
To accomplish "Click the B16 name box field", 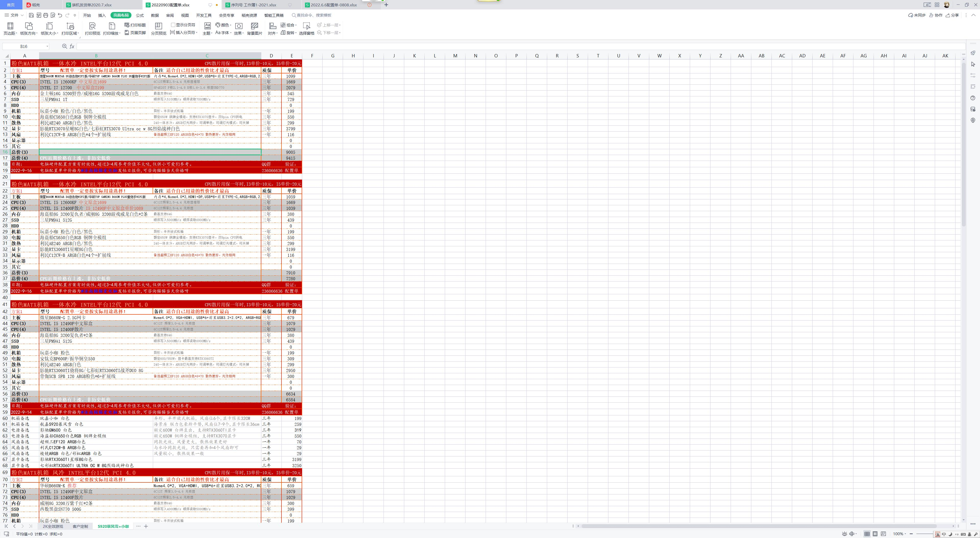I will (x=26, y=46).
